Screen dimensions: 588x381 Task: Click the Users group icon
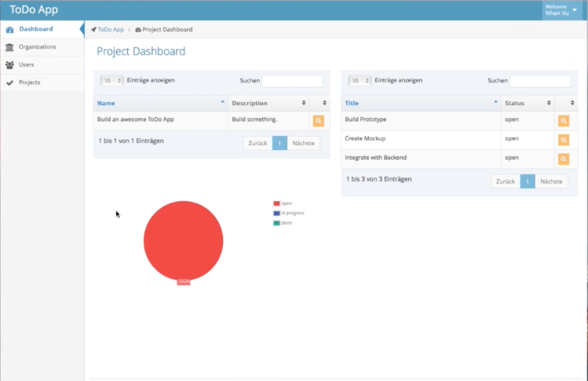(x=9, y=64)
